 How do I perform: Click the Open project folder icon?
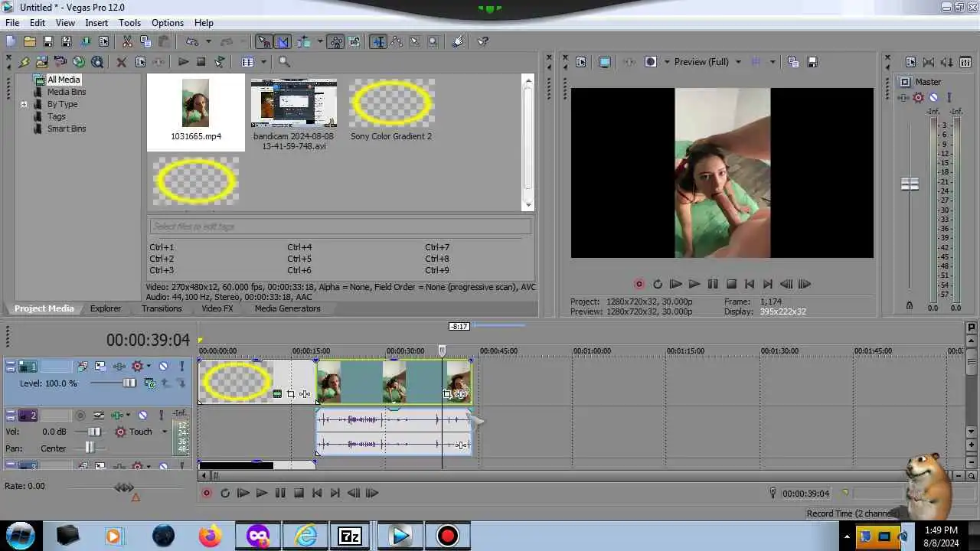pos(30,41)
